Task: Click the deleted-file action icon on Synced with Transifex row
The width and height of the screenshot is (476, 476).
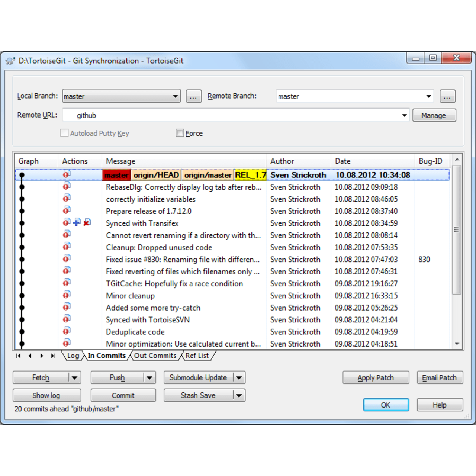Action: [87, 222]
